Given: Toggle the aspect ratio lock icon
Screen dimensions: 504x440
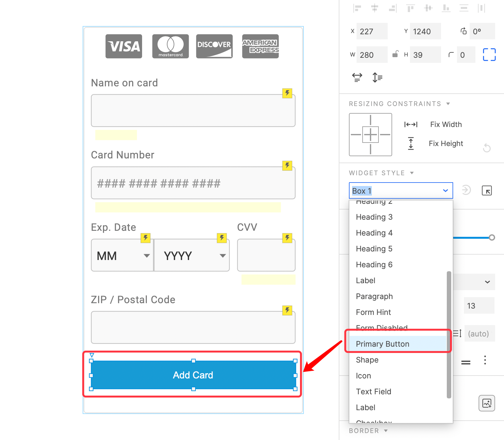Looking at the screenshot, I should (x=395, y=54).
